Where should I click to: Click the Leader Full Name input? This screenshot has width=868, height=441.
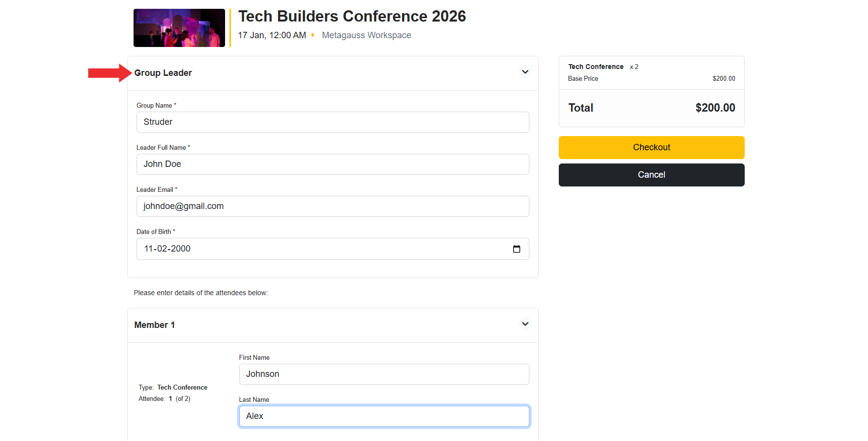333,164
